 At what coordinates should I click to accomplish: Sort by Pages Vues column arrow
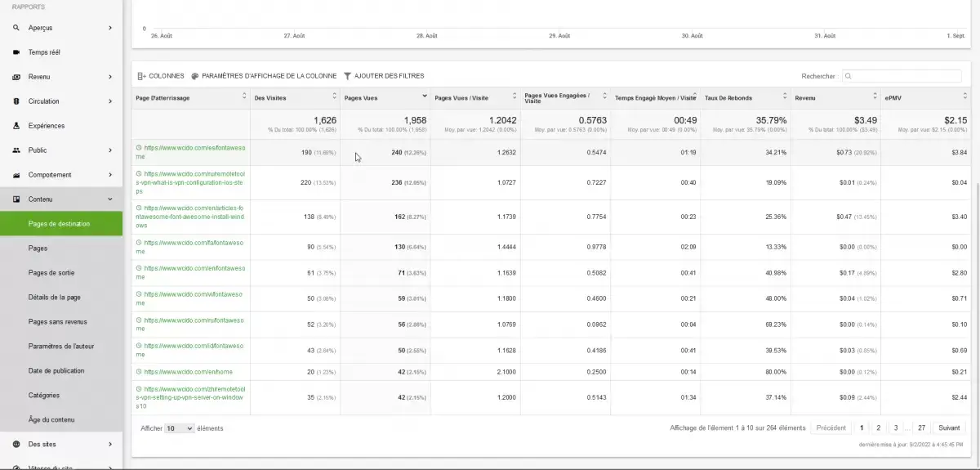pos(424,97)
